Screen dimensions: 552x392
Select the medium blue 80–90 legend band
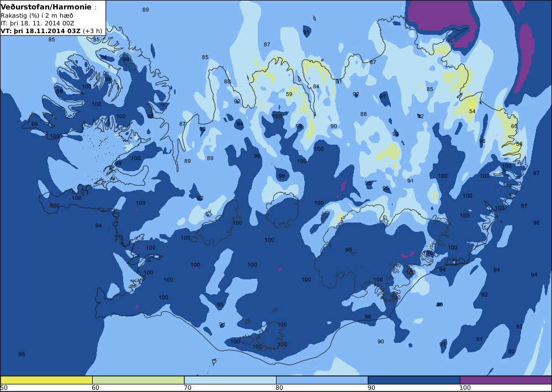tap(322, 380)
